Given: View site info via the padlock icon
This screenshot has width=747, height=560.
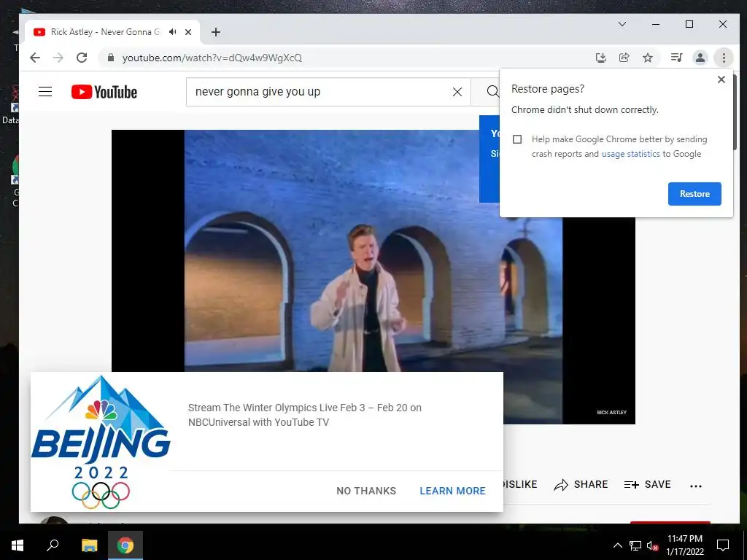Looking at the screenshot, I should [x=111, y=58].
